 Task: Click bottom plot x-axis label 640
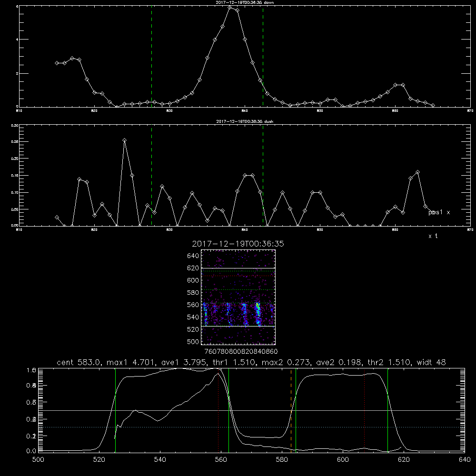tap(465, 460)
